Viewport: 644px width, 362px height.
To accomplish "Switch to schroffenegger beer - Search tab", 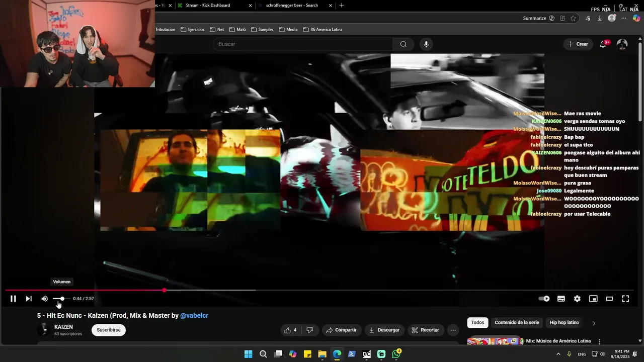I will (x=292, y=6).
